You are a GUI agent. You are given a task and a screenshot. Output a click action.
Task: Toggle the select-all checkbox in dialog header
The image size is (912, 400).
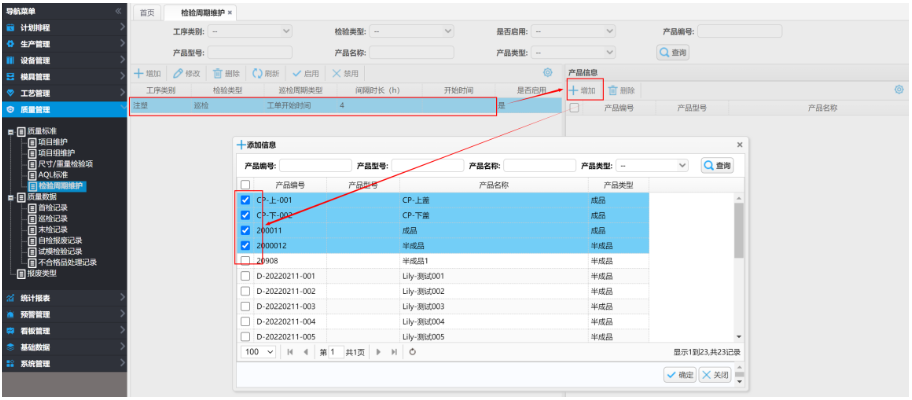(x=246, y=185)
